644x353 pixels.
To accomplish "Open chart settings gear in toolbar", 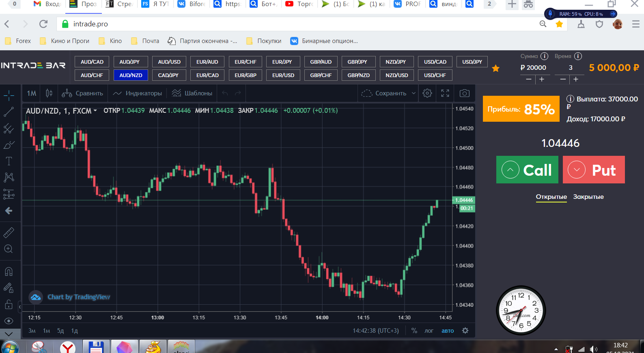I will coord(427,93).
